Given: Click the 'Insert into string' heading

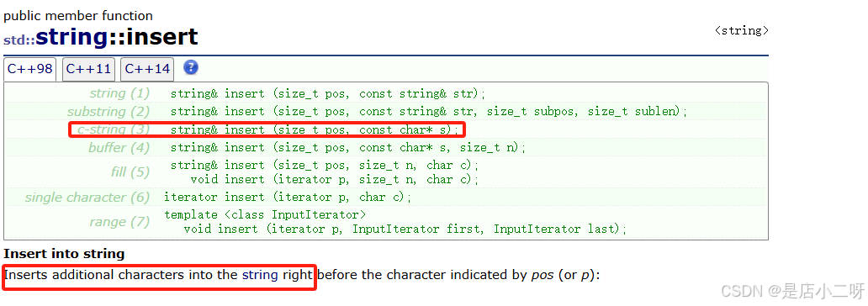Looking at the screenshot, I should point(64,254).
